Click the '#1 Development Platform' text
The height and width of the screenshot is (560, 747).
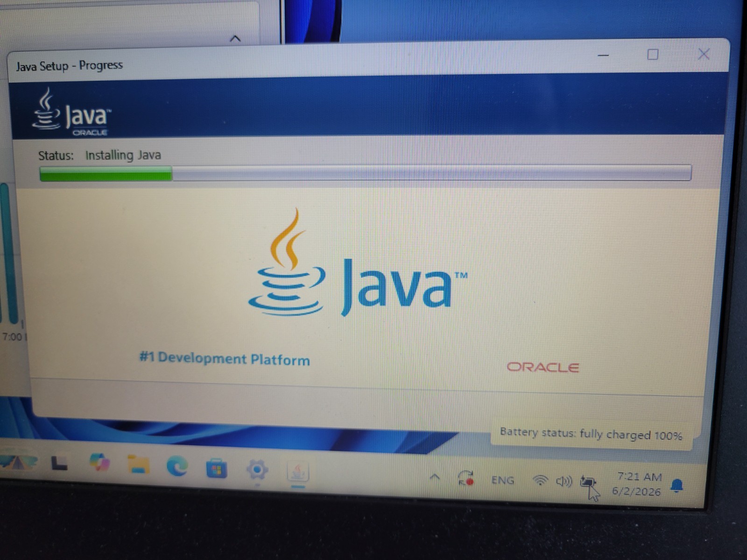225,358
